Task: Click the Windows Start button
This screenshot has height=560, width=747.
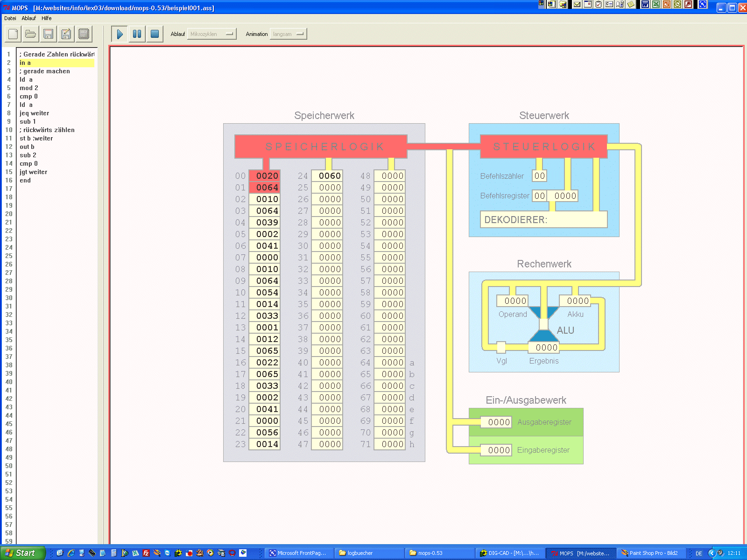Action: tap(22, 553)
